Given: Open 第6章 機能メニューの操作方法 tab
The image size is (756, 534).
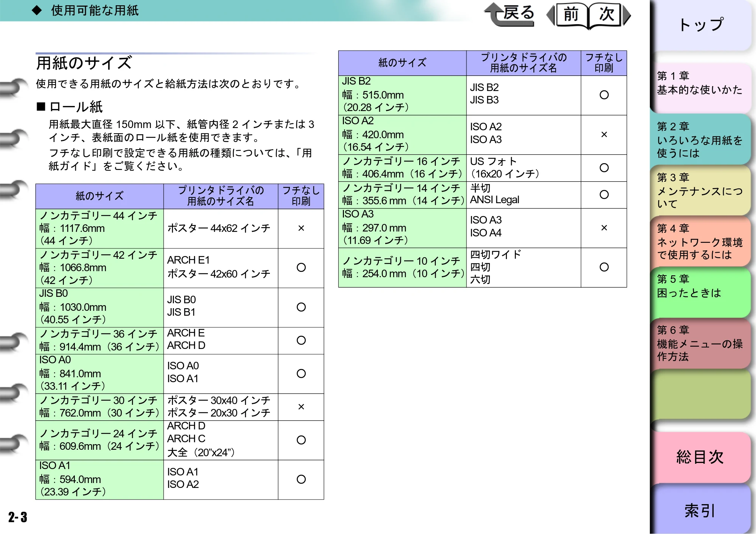Looking at the screenshot, I should point(701,343).
